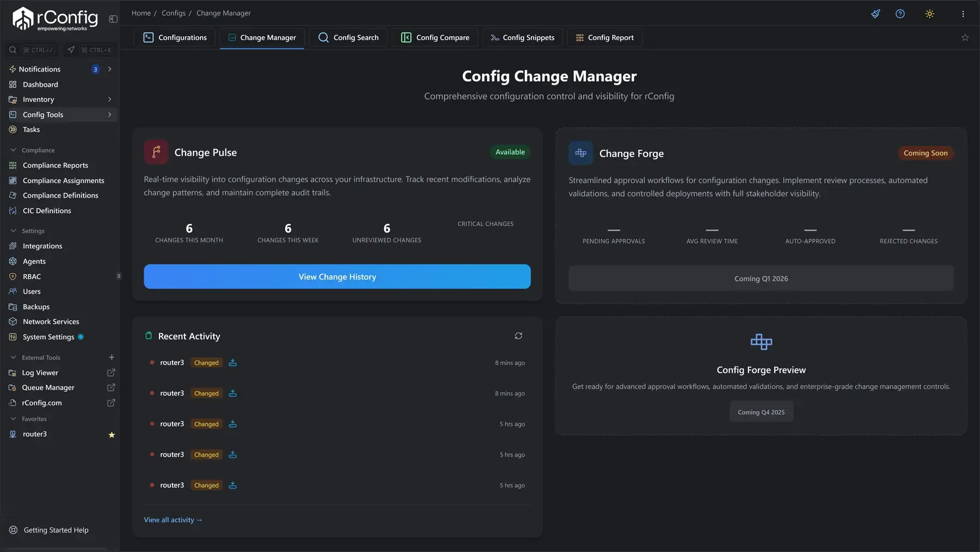Collapse the sidebar panel toggle icon
The height and width of the screenshot is (552, 980).
tap(113, 19)
